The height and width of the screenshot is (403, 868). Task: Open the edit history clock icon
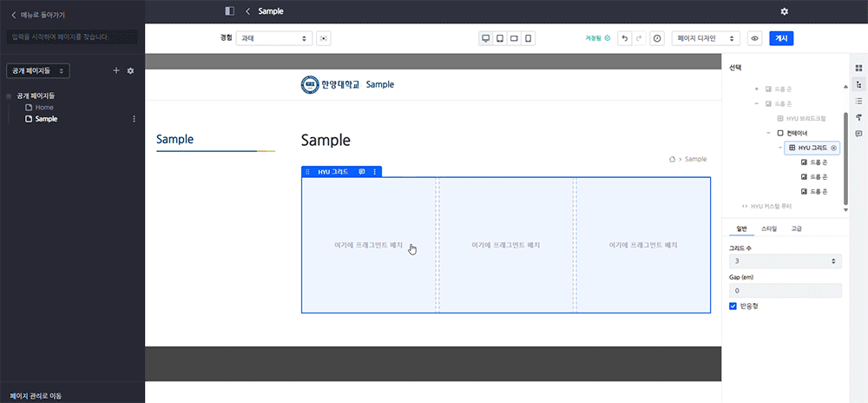[657, 38]
